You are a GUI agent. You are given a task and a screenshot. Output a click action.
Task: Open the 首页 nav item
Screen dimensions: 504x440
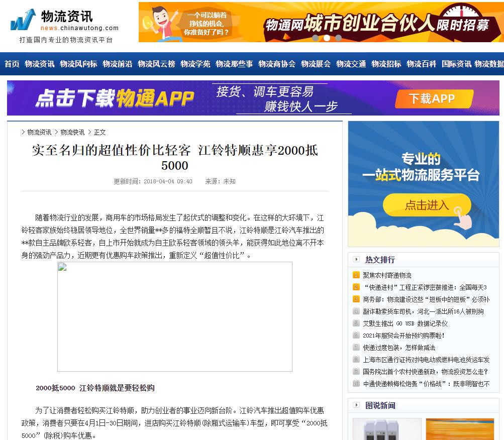point(12,64)
